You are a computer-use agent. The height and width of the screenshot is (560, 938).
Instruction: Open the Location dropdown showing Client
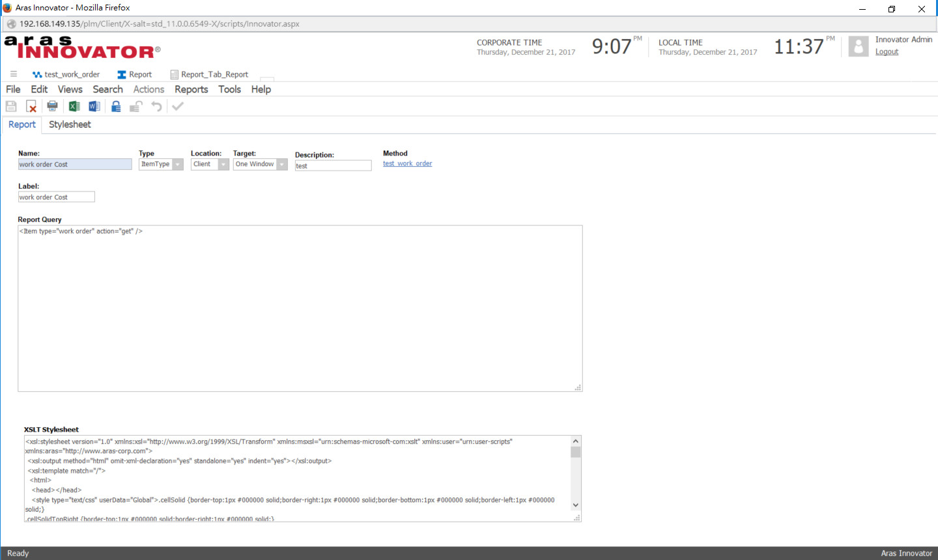point(210,164)
